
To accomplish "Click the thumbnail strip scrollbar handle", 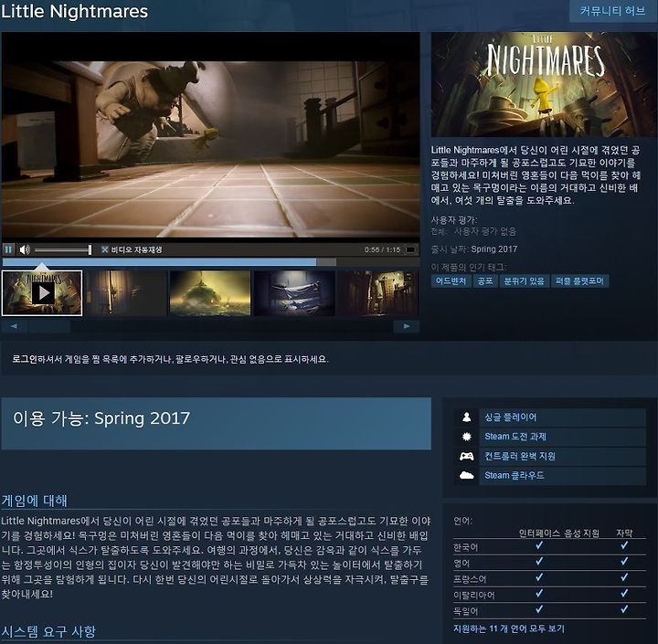I will click(49, 326).
